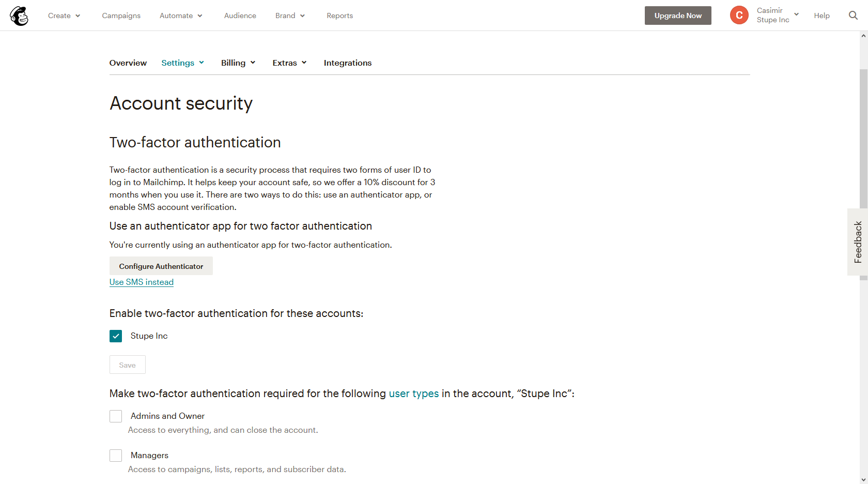Check the Admins and Owner checkbox
The height and width of the screenshot is (484, 868).
click(x=116, y=416)
